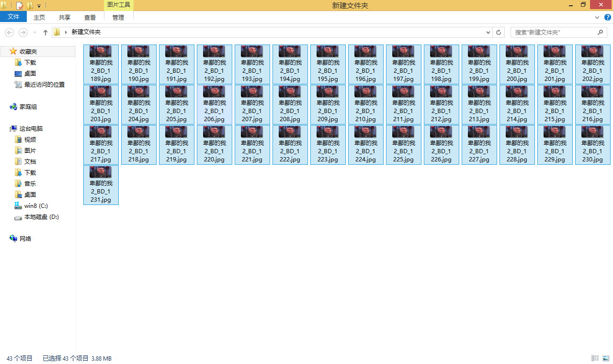This screenshot has height=364, width=613.
Task: Switch to the 共享 ribbon tab
Action: pyautogui.click(x=65, y=17)
